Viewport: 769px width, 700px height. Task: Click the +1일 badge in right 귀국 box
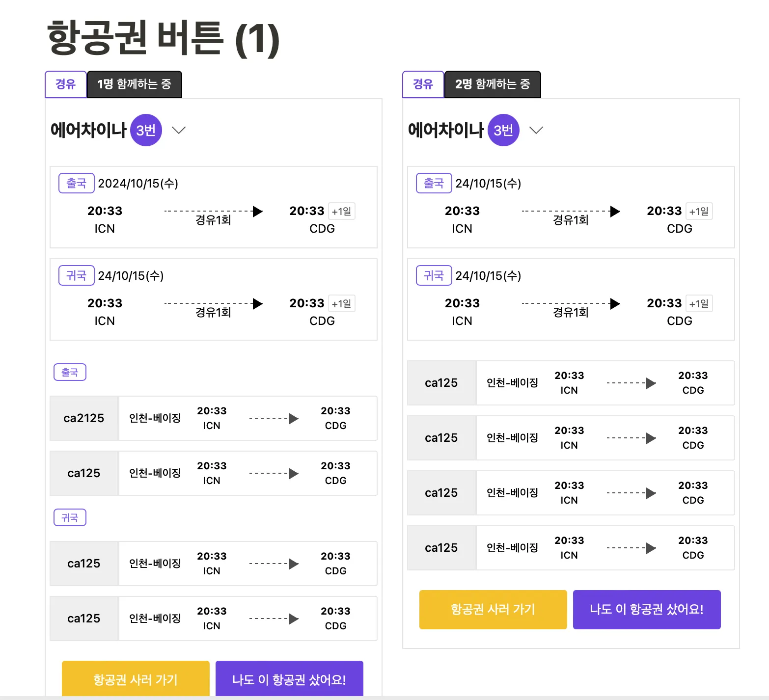699,304
